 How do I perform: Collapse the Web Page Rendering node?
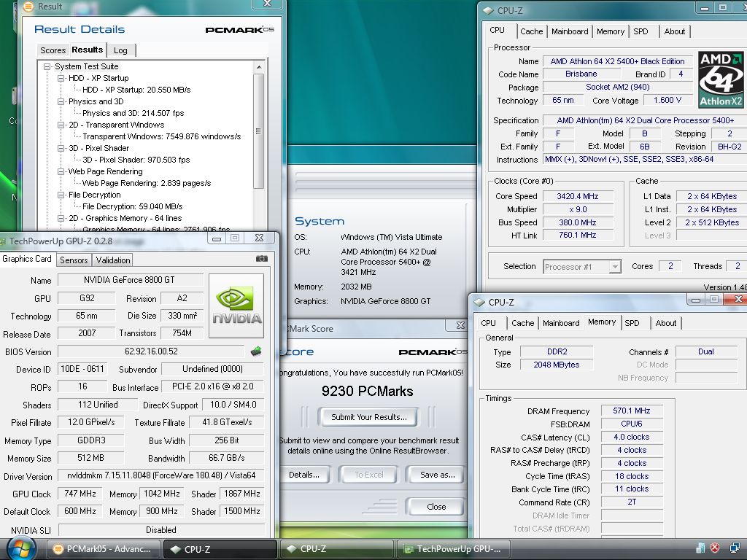click(x=61, y=171)
